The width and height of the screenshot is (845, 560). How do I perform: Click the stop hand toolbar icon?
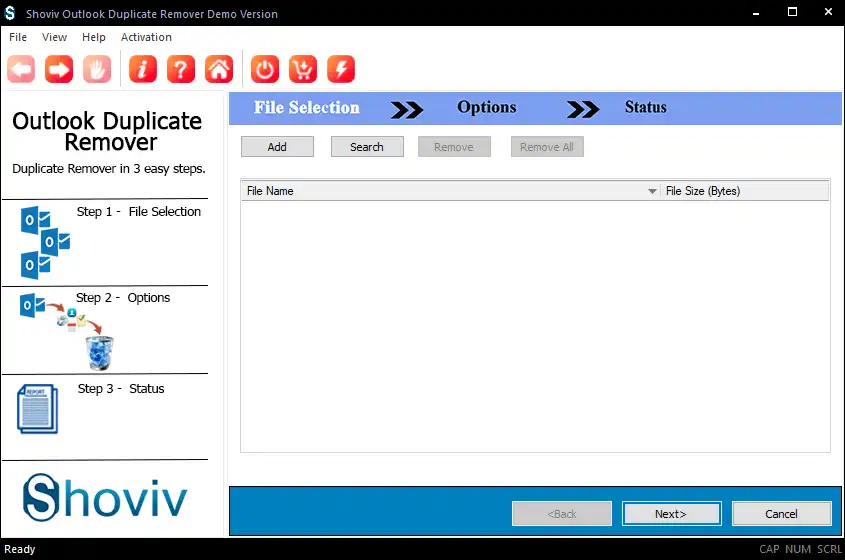(x=97, y=69)
